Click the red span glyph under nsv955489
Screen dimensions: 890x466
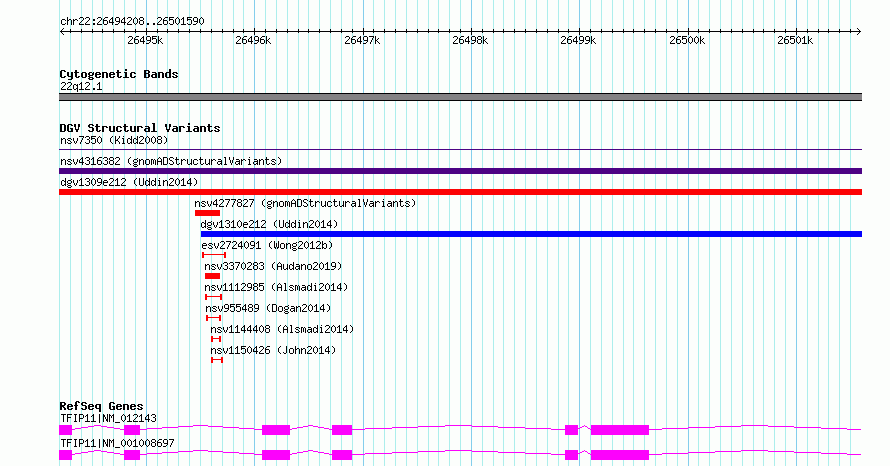click(213, 318)
